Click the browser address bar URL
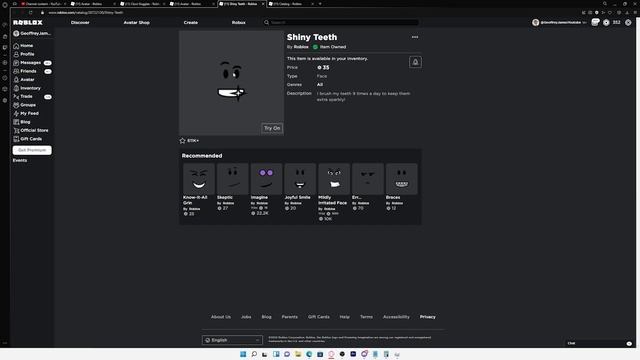 (x=86, y=13)
